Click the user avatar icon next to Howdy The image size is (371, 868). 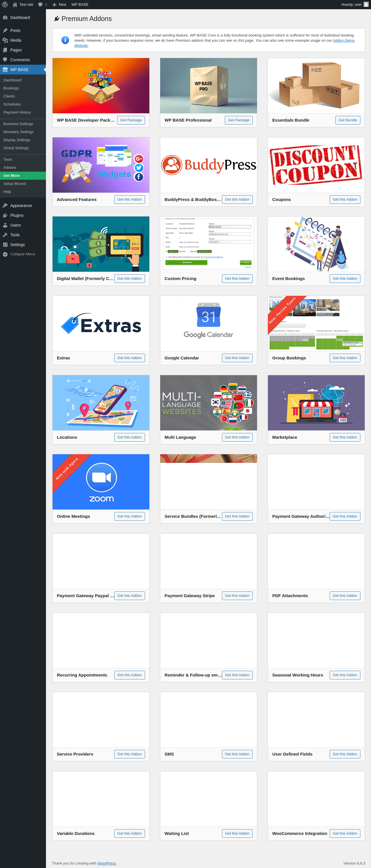[366, 4]
